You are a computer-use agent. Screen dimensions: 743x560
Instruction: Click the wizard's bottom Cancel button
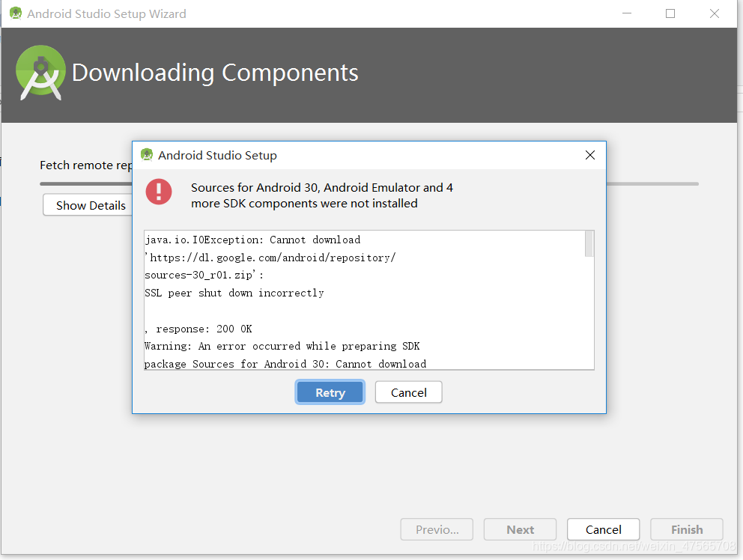coord(603,529)
